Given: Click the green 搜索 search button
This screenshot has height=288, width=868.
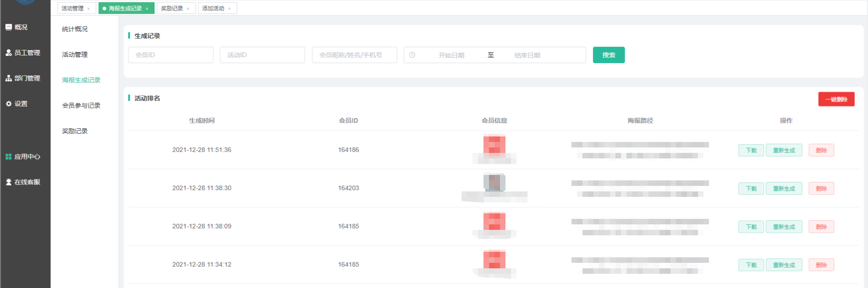Looking at the screenshot, I should (x=609, y=55).
